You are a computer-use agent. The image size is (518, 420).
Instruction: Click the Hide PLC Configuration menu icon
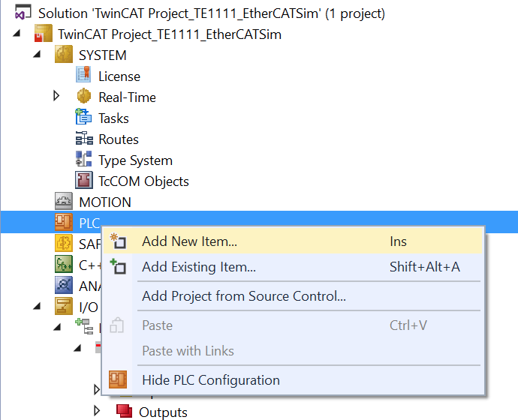pyautogui.click(x=118, y=379)
